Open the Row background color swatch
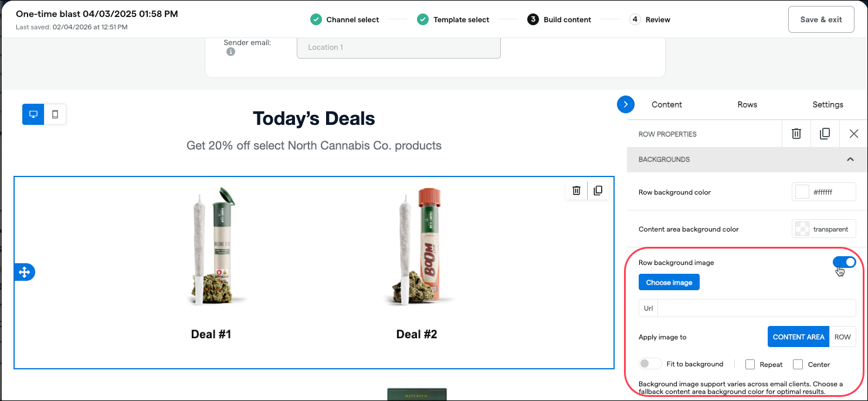Viewport: 868px width, 401px height. coord(802,192)
